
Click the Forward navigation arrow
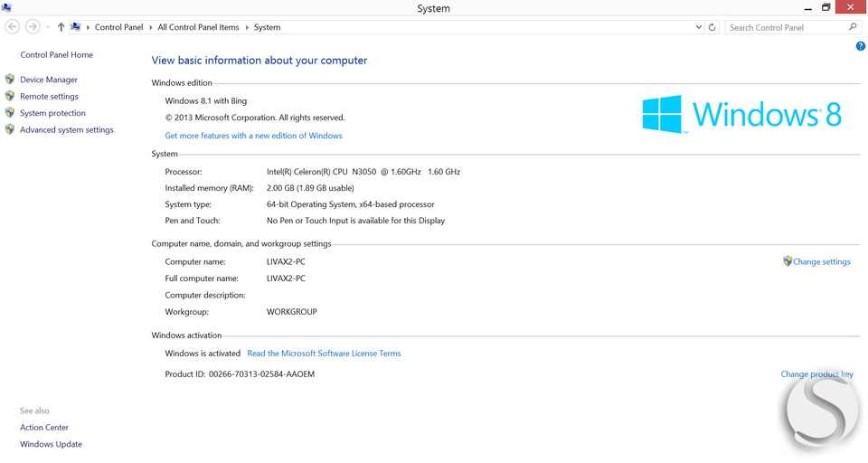[x=33, y=26]
